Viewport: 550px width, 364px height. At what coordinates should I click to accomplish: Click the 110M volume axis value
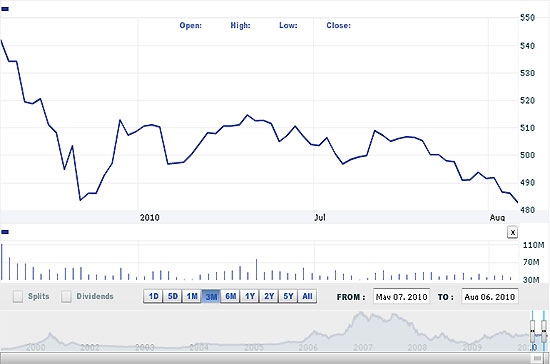tap(534, 245)
